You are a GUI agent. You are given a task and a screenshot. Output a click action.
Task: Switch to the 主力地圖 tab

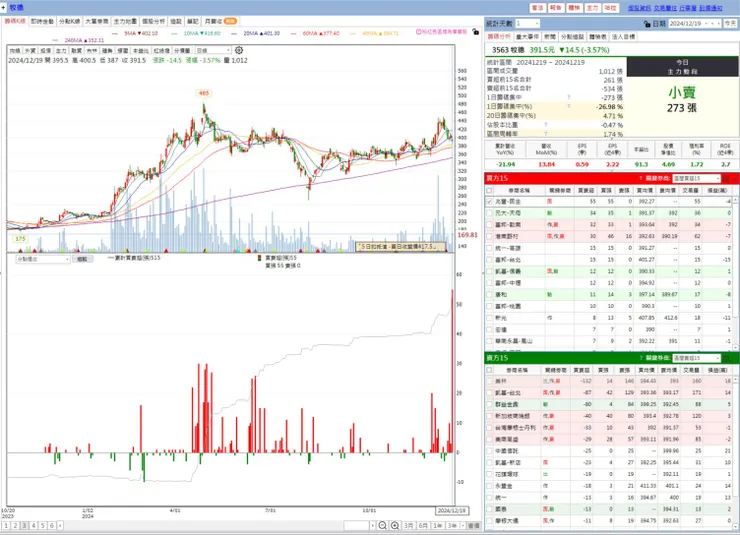point(125,22)
